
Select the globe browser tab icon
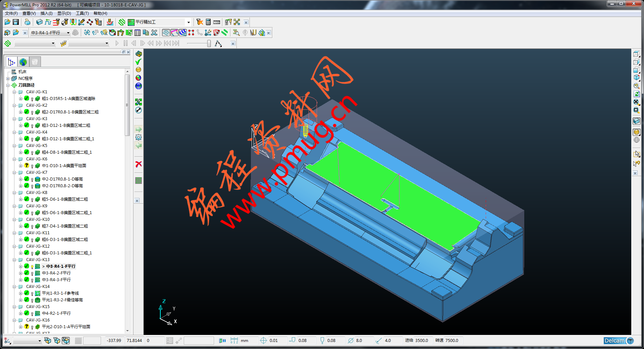pos(23,62)
